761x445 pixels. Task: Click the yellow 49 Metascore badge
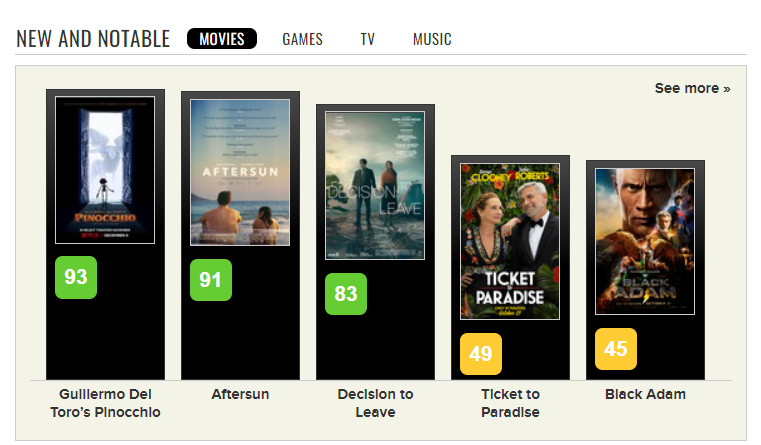point(480,354)
